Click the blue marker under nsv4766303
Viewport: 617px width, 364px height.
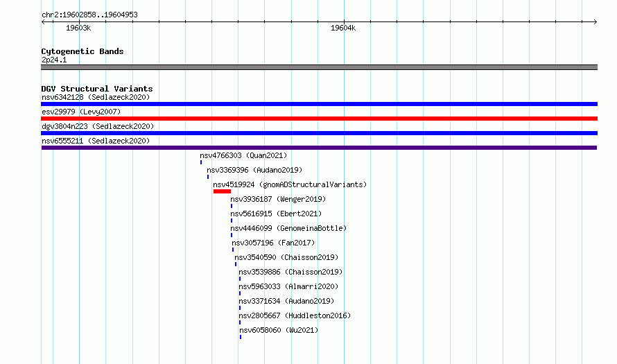201,162
